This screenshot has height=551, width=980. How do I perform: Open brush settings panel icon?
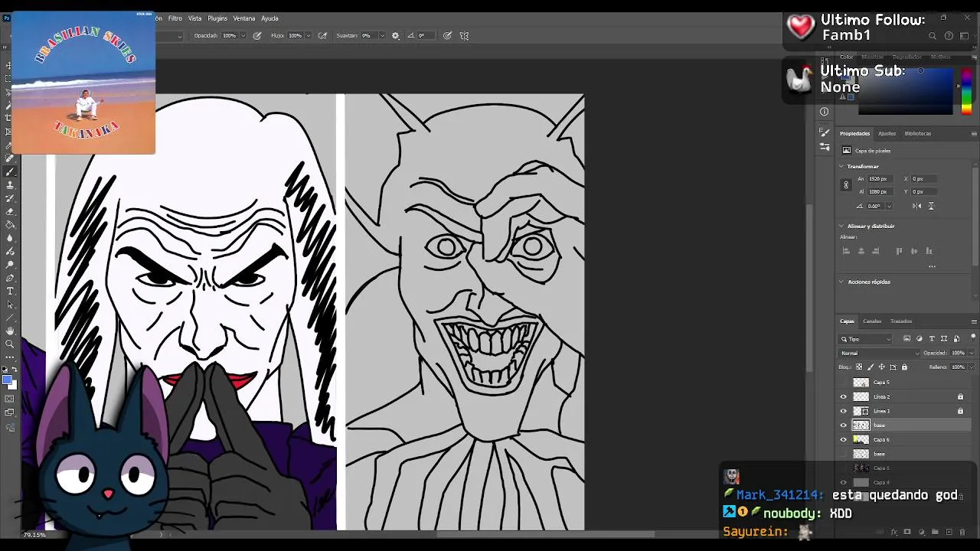pos(824,132)
